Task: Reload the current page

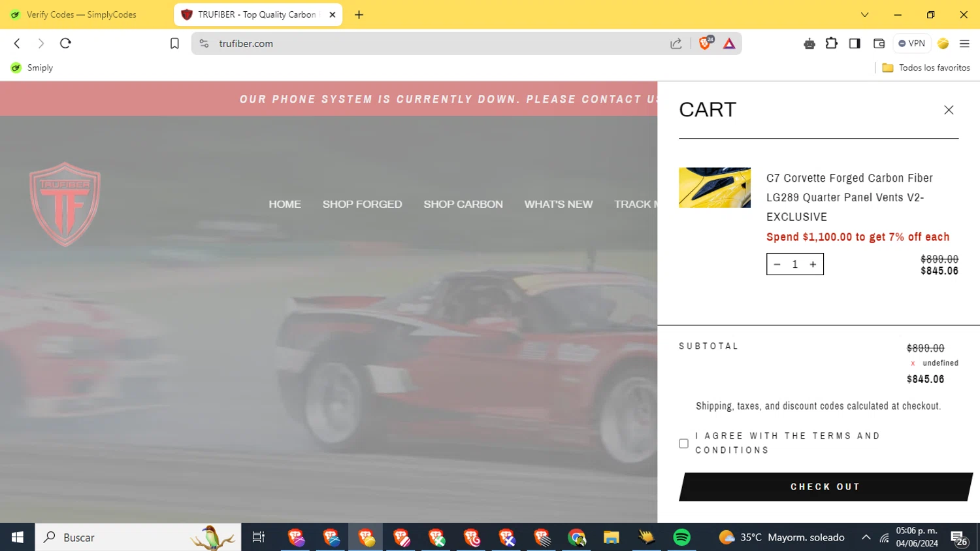Action: (x=65, y=44)
